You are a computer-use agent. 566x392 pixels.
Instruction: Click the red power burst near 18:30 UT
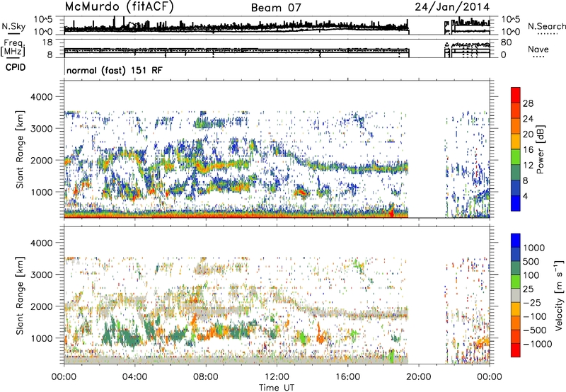point(391,212)
